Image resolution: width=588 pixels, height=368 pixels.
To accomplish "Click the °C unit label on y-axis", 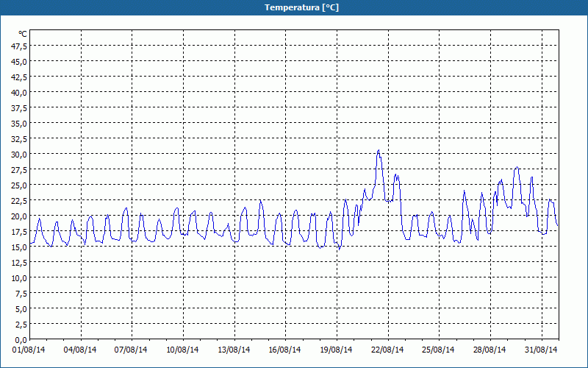I will pyautogui.click(x=23, y=34).
